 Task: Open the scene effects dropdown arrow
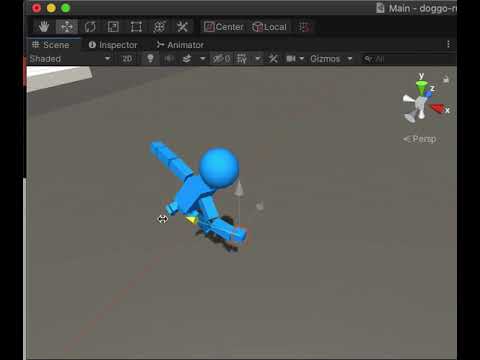tap(202, 59)
